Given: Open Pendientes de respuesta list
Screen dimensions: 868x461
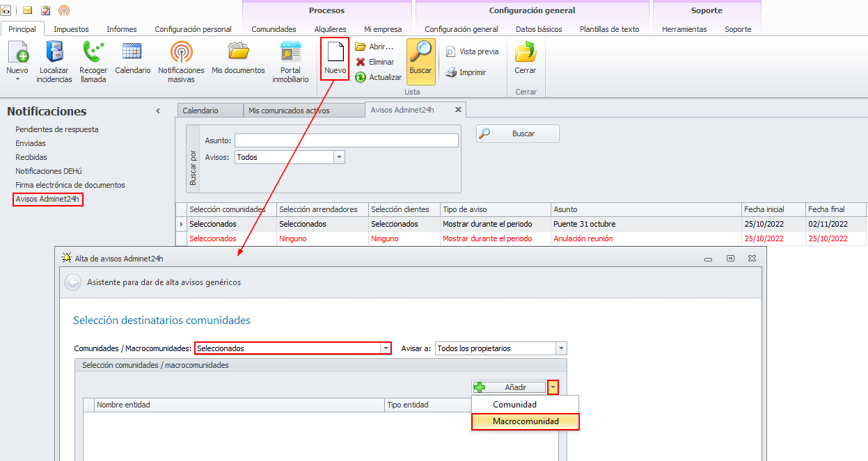Looking at the screenshot, I should coord(57,129).
